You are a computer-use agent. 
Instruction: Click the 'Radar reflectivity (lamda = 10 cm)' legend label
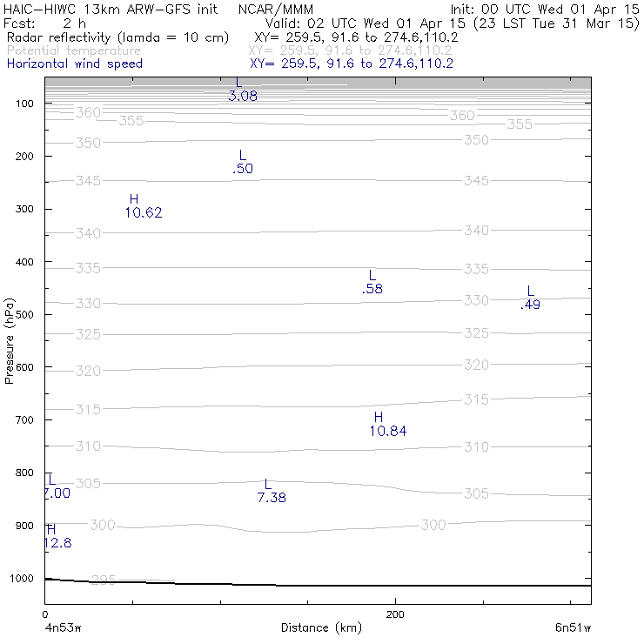click(x=117, y=37)
